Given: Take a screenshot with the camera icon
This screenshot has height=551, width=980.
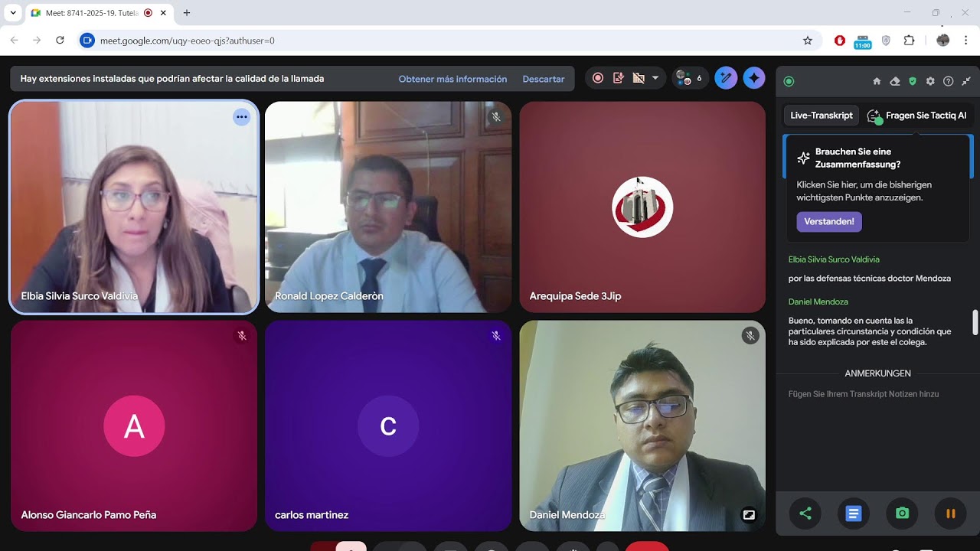Looking at the screenshot, I should tap(902, 514).
